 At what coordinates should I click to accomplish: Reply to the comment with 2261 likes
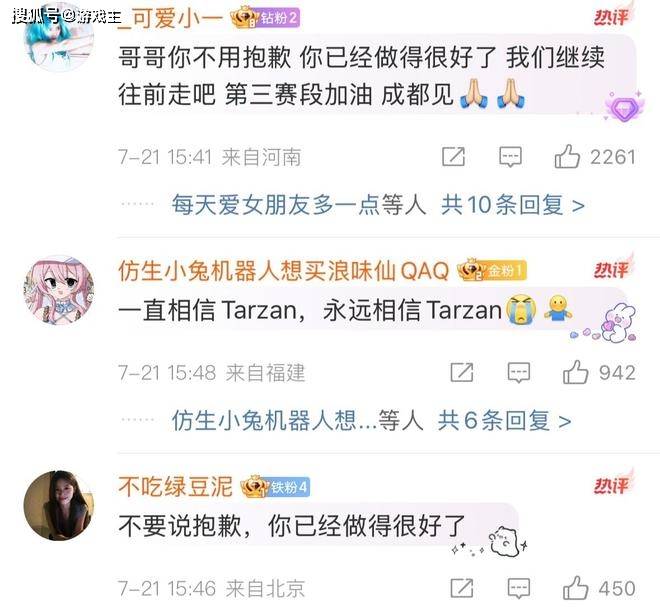pos(510,157)
